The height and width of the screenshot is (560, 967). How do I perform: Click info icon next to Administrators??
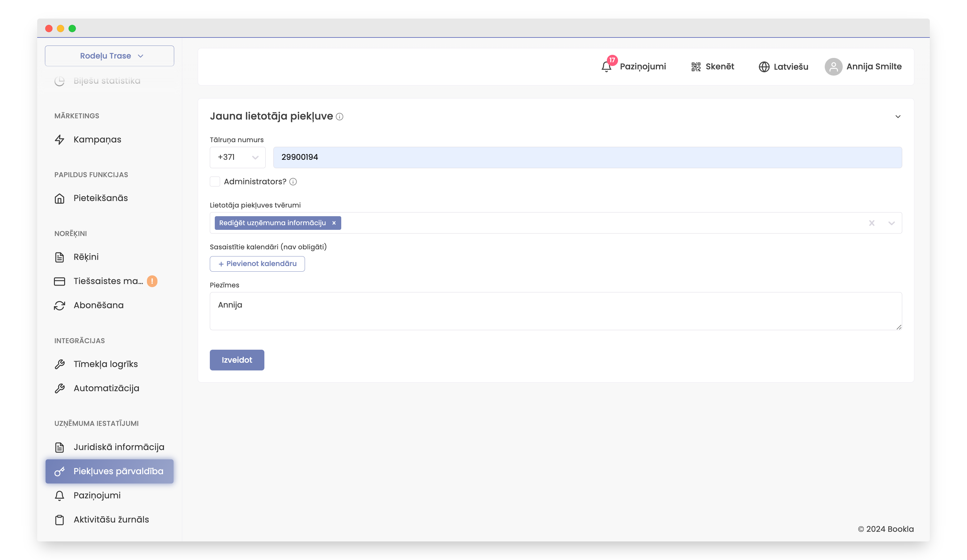(293, 182)
